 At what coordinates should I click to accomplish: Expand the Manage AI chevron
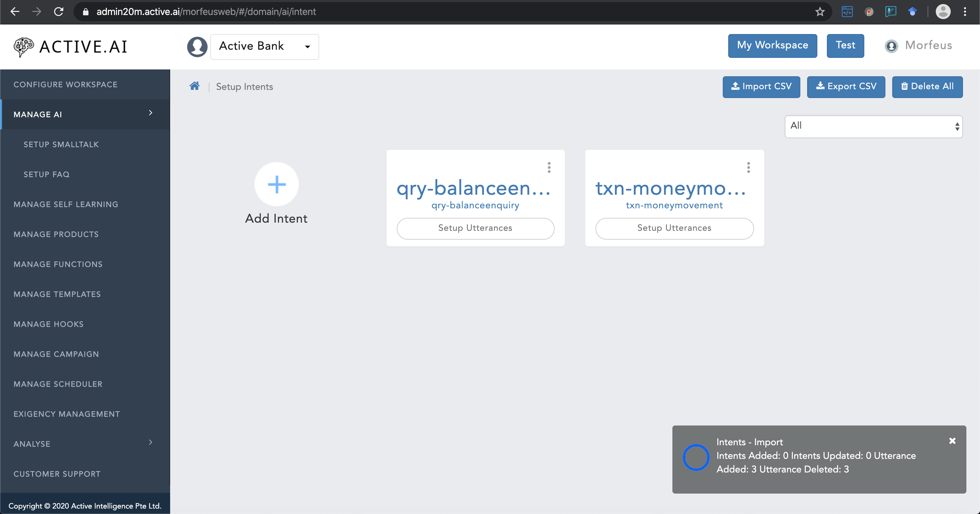(151, 113)
